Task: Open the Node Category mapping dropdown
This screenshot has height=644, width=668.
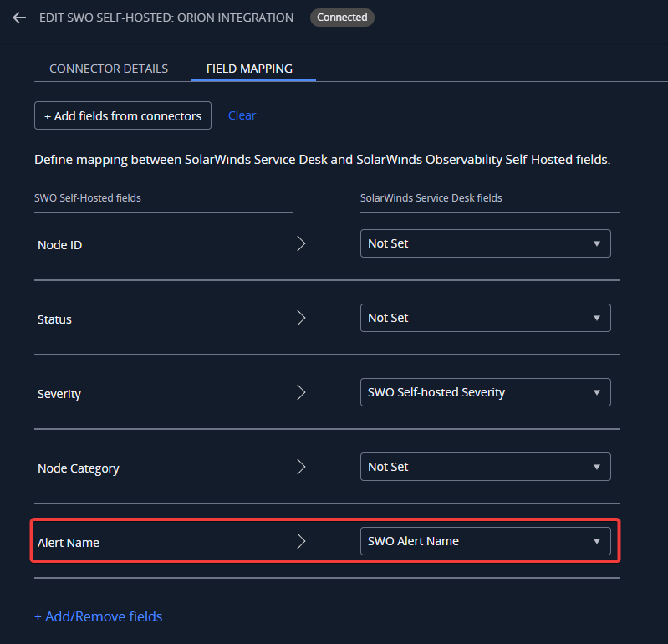Action: [485, 467]
